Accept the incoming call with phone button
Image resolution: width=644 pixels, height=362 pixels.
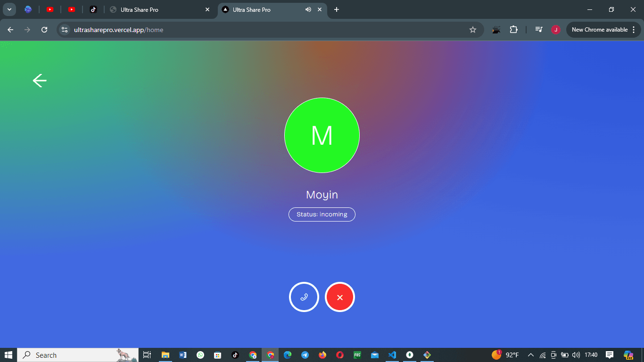click(304, 297)
